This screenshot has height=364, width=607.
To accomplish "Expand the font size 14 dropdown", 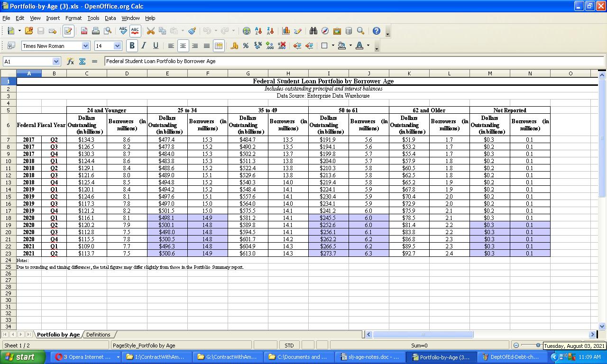I will coord(118,45).
